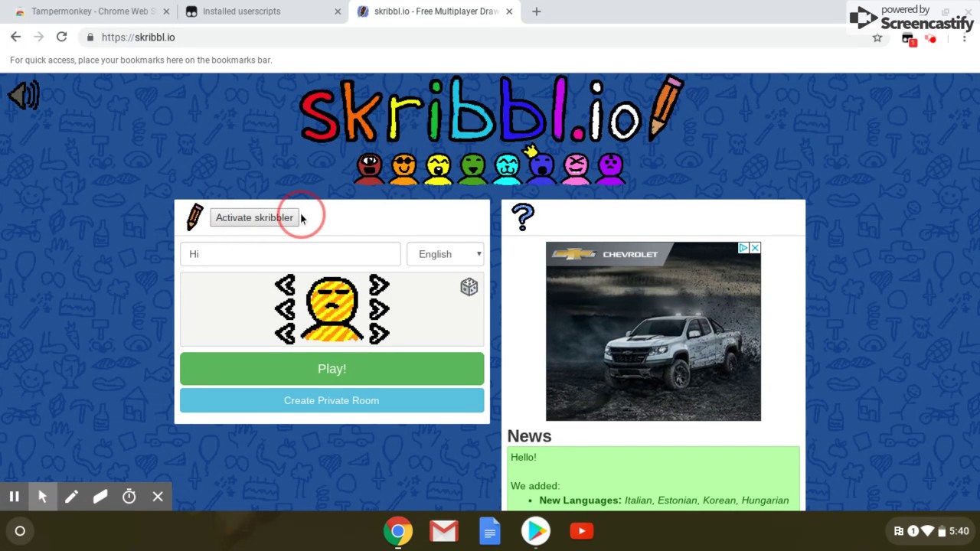Close the skribbl.io tab
This screenshot has height=551, width=980.
click(510, 11)
